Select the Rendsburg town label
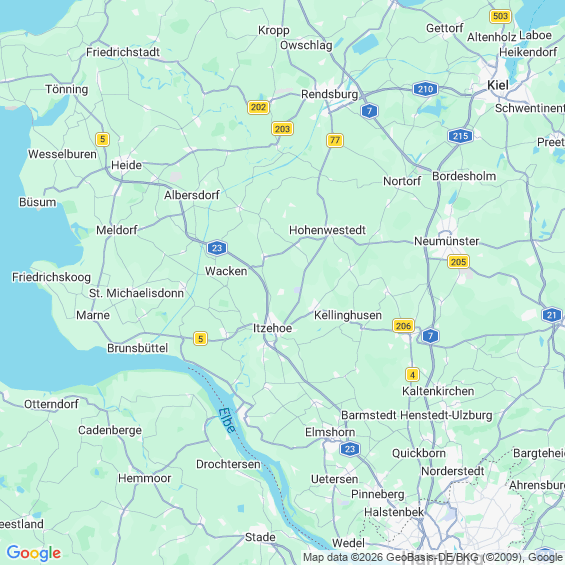The image size is (565, 565). 329,94
